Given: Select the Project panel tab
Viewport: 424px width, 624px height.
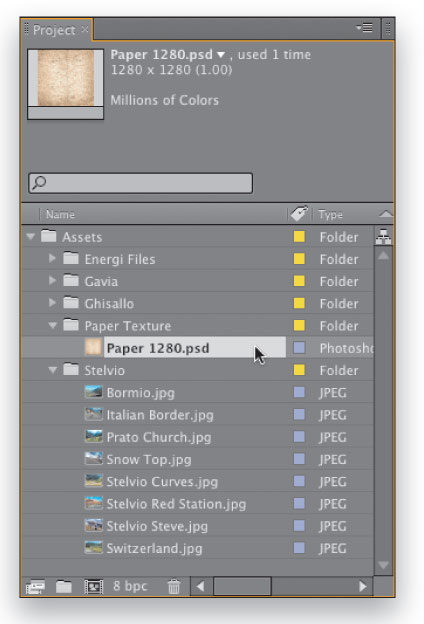Looking at the screenshot, I should coord(54,30).
